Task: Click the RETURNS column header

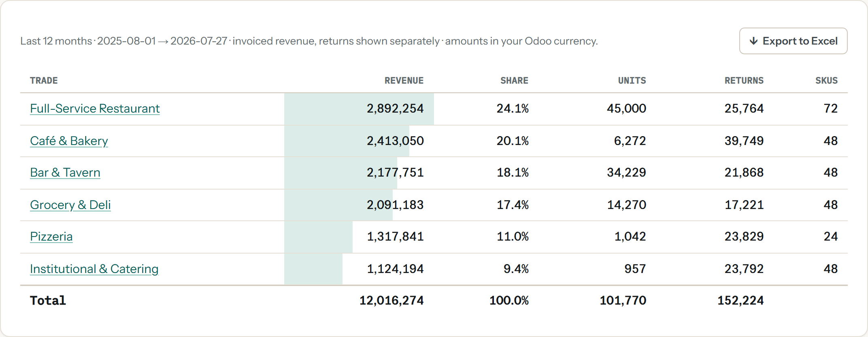Action: (x=744, y=81)
